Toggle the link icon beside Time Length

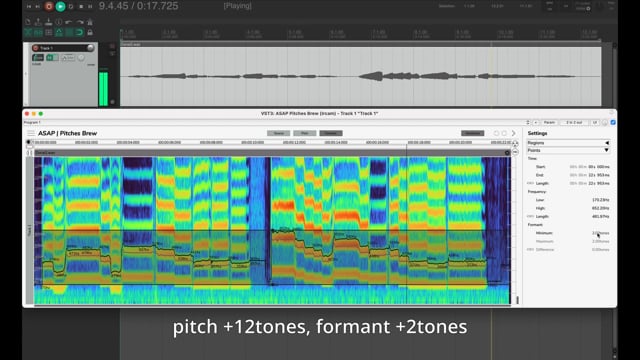(x=530, y=183)
